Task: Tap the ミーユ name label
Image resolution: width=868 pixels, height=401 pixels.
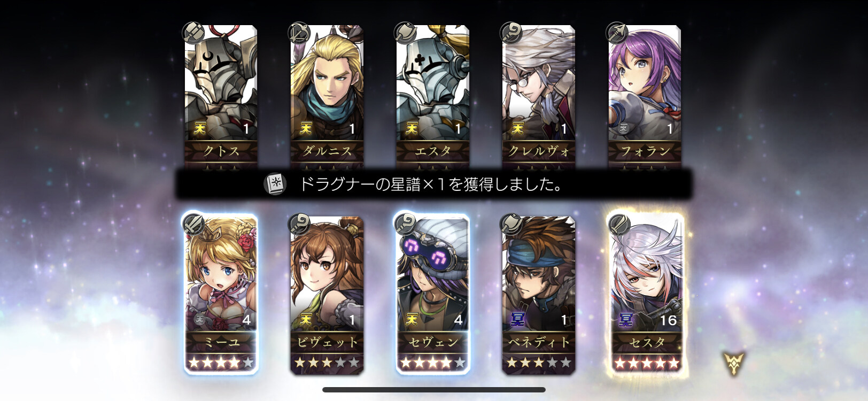Action: coord(221,342)
